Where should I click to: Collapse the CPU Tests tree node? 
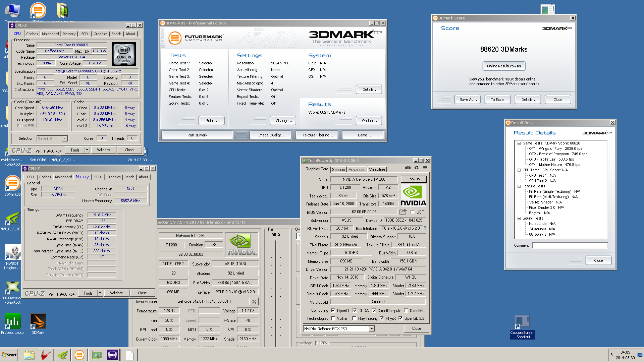(519, 170)
